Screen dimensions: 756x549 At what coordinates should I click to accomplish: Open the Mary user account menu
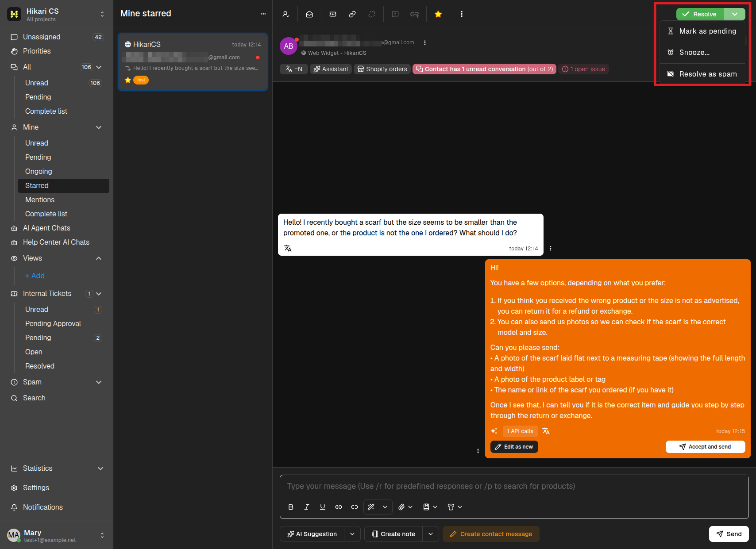click(56, 535)
